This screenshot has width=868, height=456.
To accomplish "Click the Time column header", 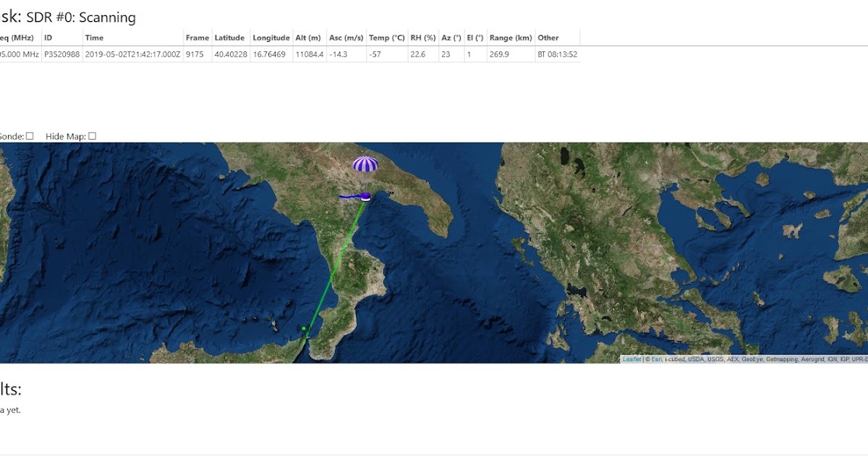I will 94,37.
